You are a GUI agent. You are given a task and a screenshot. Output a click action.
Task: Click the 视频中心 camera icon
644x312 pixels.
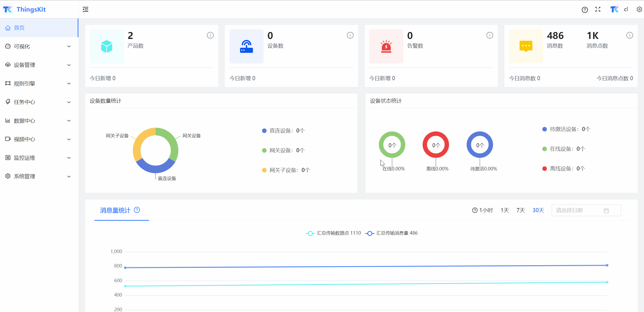pyautogui.click(x=8, y=139)
